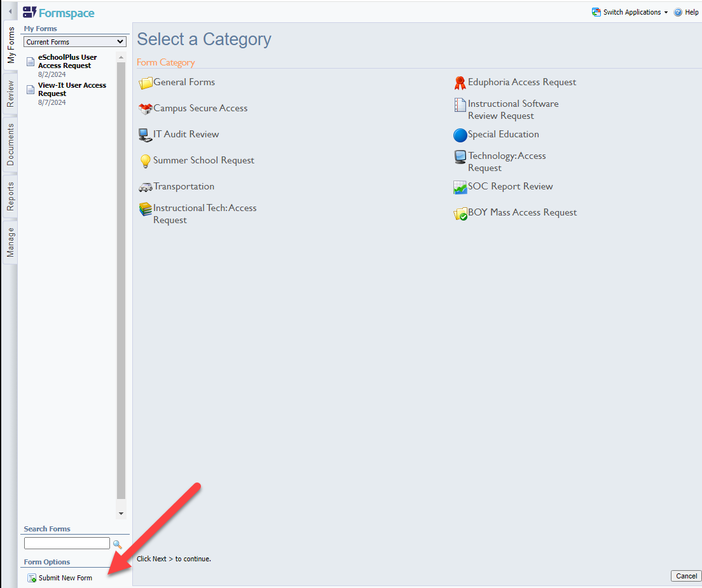Click the General Forms folder icon
This screenshot has width=702, height=588.
tap(146, 83)
